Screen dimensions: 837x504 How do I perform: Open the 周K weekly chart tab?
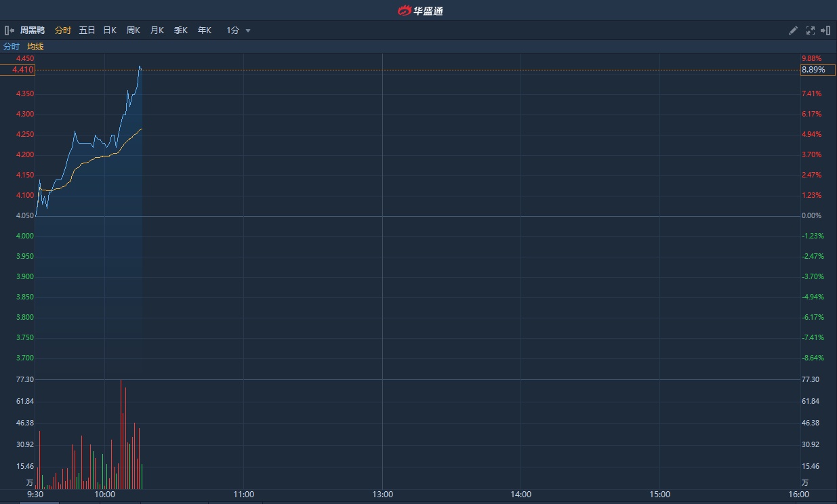point(134,30)
